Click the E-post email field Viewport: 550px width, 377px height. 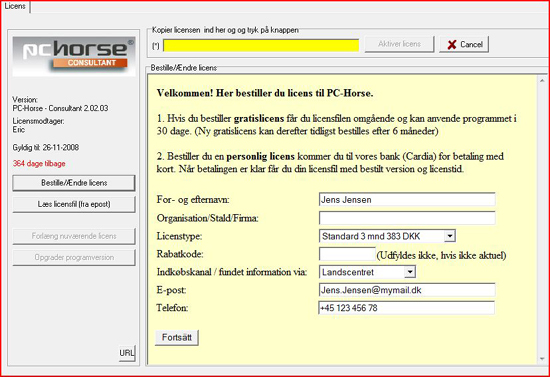[x=407, y=290]
